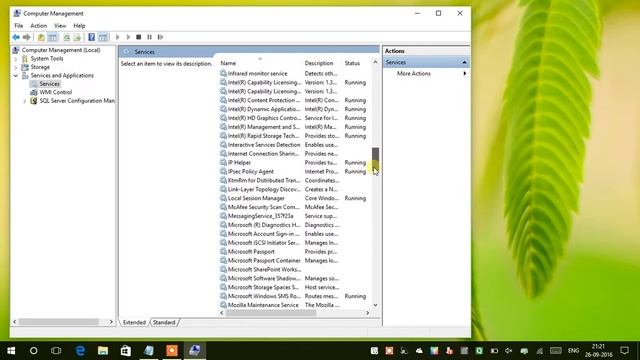Image resolution: width=640 pixels, height=360 pixels.
Task: Click the Refresh toolbar icon
Action: (66, 37)
